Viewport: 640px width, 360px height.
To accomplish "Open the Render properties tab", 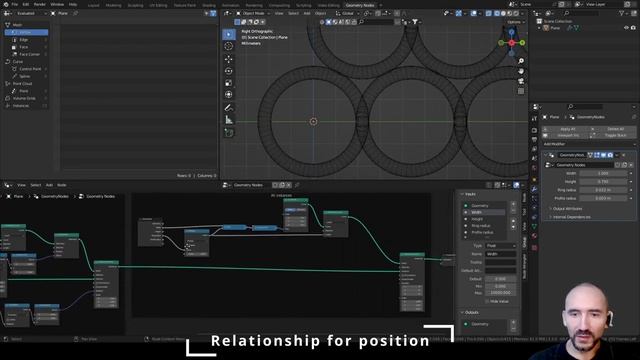I will (x=534, y=130).
